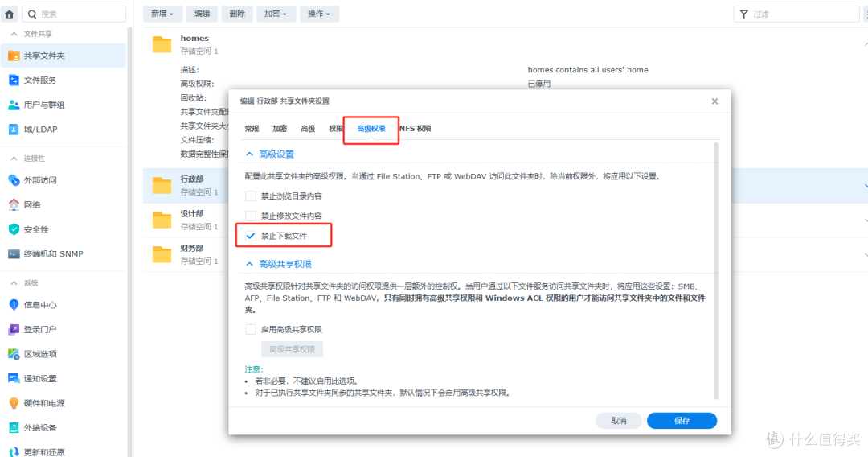
Task: Uncheck 禁止下载文件 checkbox
Action: [251, 236]
